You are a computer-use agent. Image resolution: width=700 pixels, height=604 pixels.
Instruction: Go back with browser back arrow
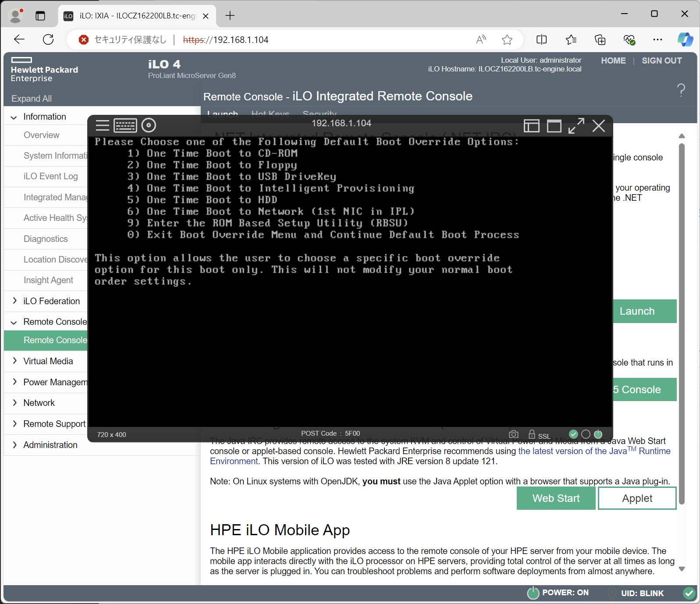[x=19, y=39]
